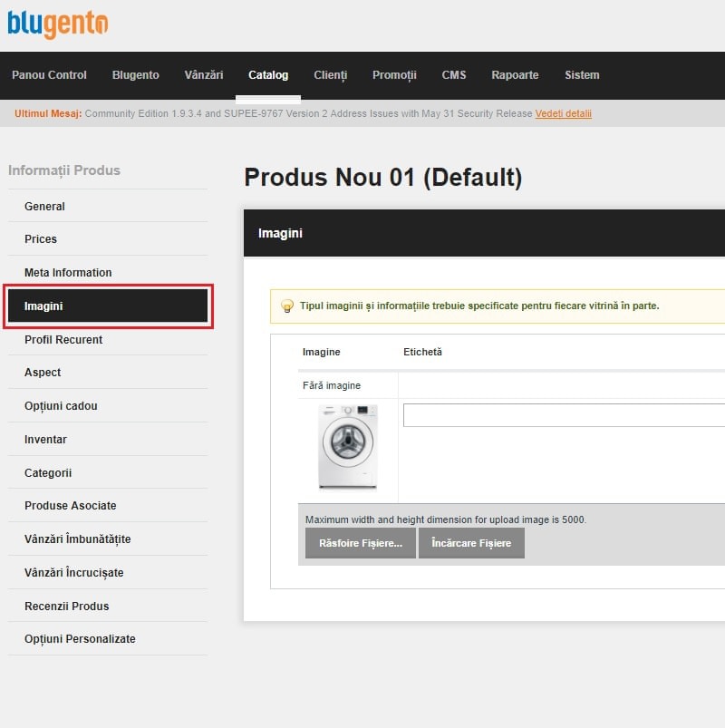725x728 pixels.
Task: Open the Panou Control menu
Action: tap(49, 75)
